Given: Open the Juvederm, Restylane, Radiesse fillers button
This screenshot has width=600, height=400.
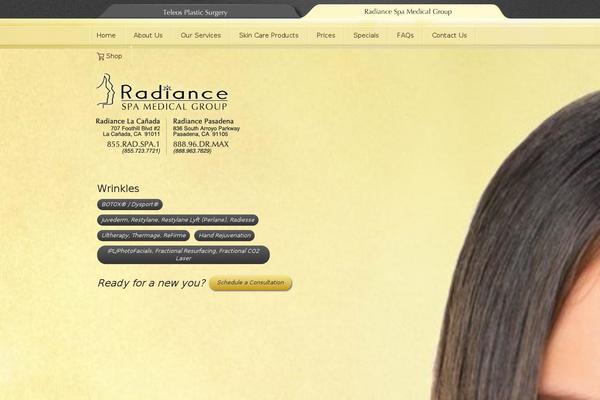Looking at the screenshot, I should [x=178, y=220].
